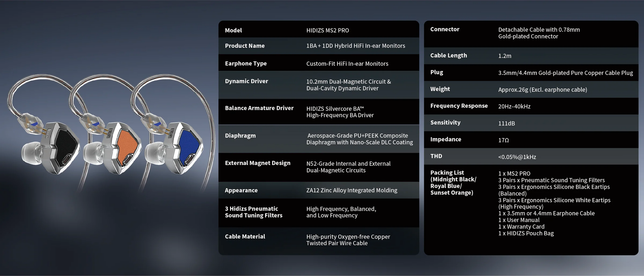Click '1 x HIDIZS Pouch Bag' packing item
Image resolution: width=644 pixels, height=276 pixels.
pos(526,234)
